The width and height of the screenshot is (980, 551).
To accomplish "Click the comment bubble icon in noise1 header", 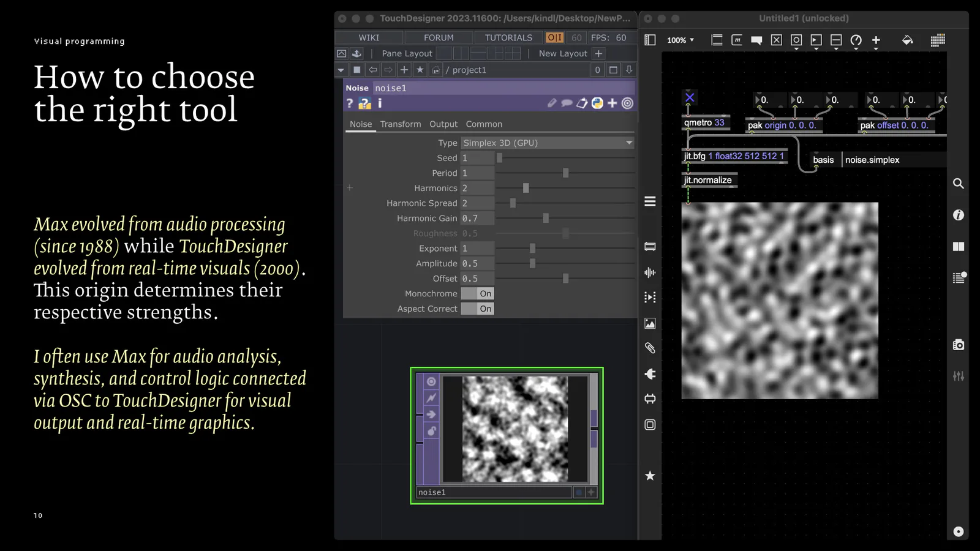I will pos(567,103).
